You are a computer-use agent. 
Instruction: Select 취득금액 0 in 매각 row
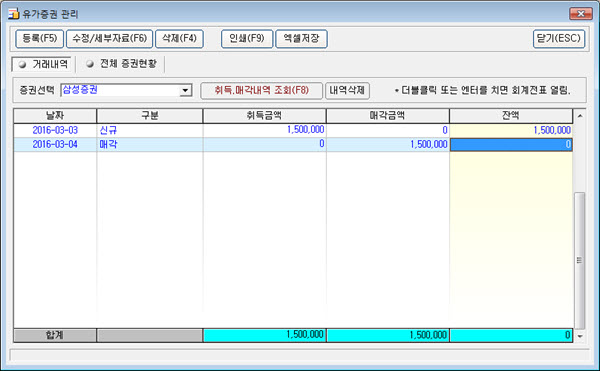click(x=264, y=145)
